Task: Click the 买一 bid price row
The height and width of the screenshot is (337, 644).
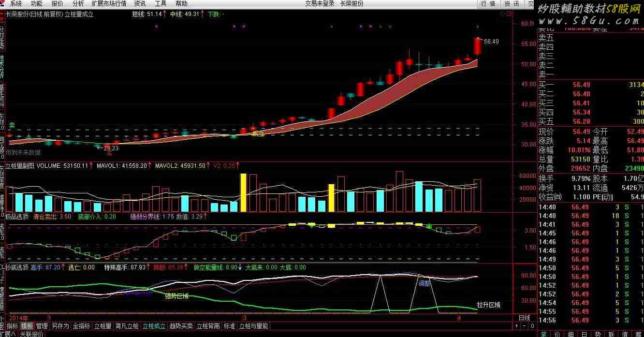Action: (x=591, y=85)
